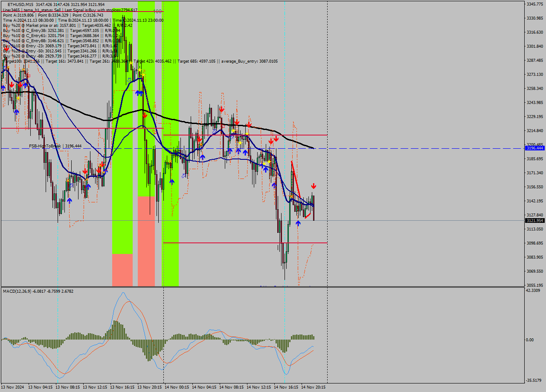546x392 pixels.
Task: Click the 3273.130 price scale label
Action: coord(536,74)
